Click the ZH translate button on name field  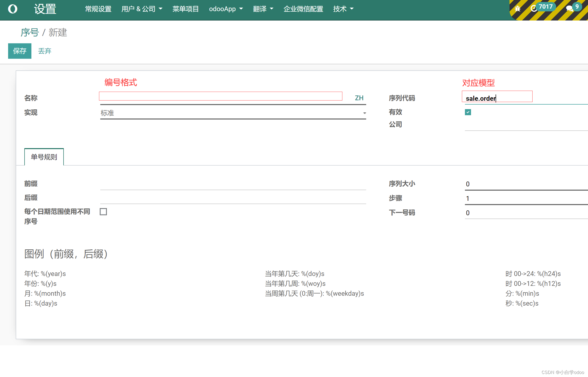tap(359, 98)
